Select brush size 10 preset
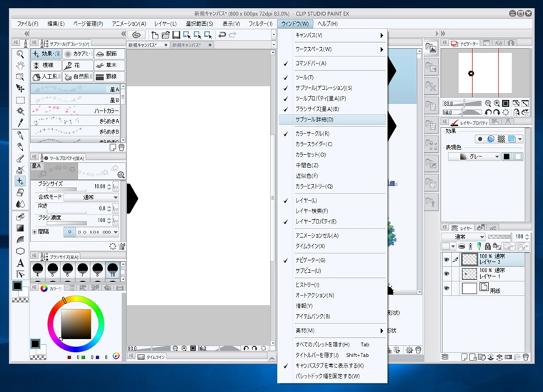The image size is (543, 392). [x=113, y=270]
